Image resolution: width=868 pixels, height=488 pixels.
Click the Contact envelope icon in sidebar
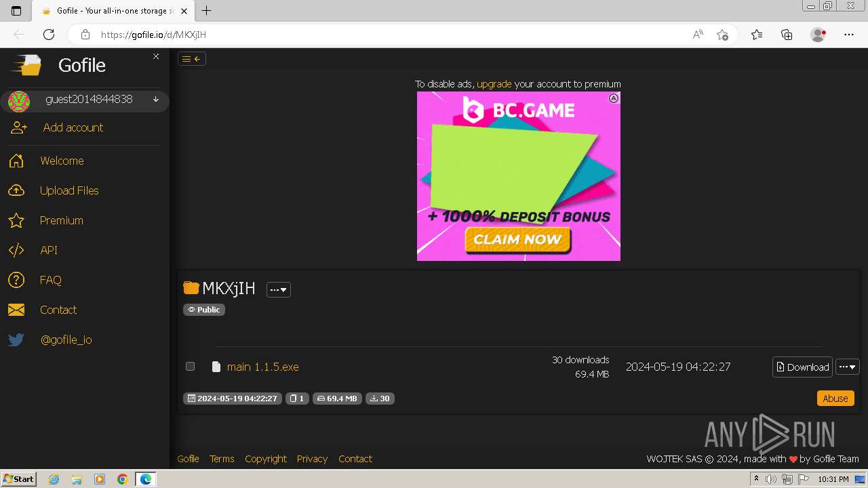pyautogui.click(x=16, y=310)
